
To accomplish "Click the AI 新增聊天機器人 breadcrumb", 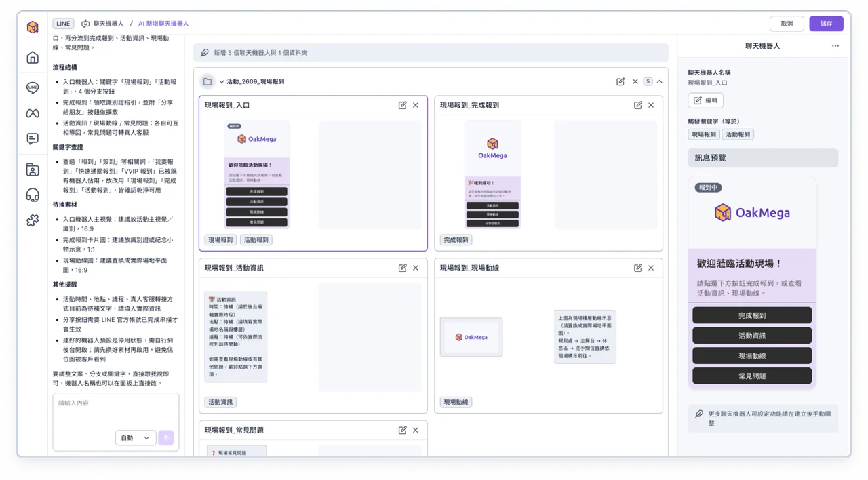I will pos(163,24).
